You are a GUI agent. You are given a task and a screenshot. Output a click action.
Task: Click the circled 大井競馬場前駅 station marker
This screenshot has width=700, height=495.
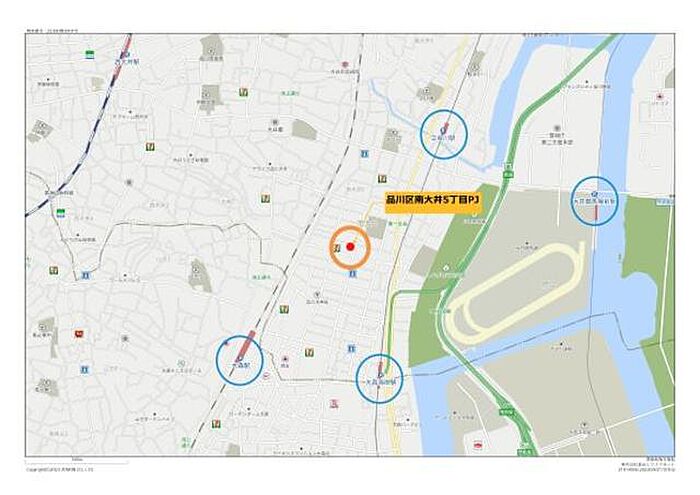point(595,200)
